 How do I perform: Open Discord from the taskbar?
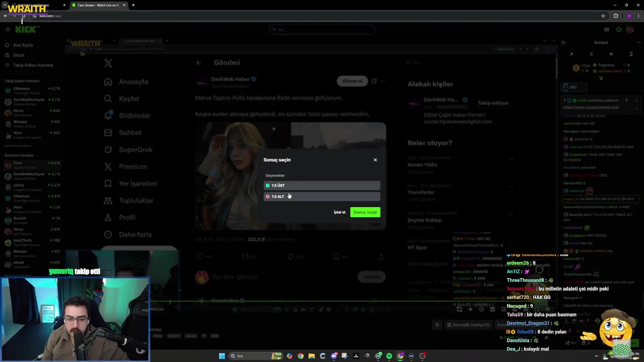click(334, 356)
